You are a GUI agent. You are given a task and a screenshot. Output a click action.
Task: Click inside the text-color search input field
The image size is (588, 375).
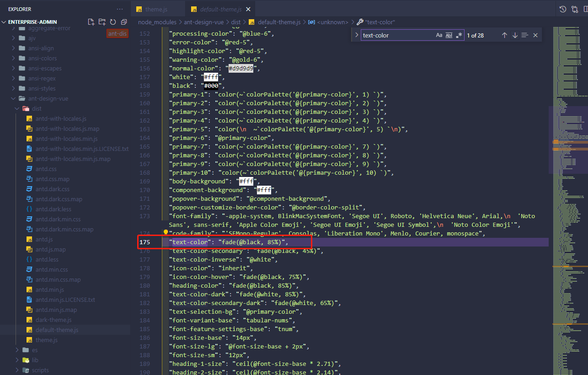398,35
